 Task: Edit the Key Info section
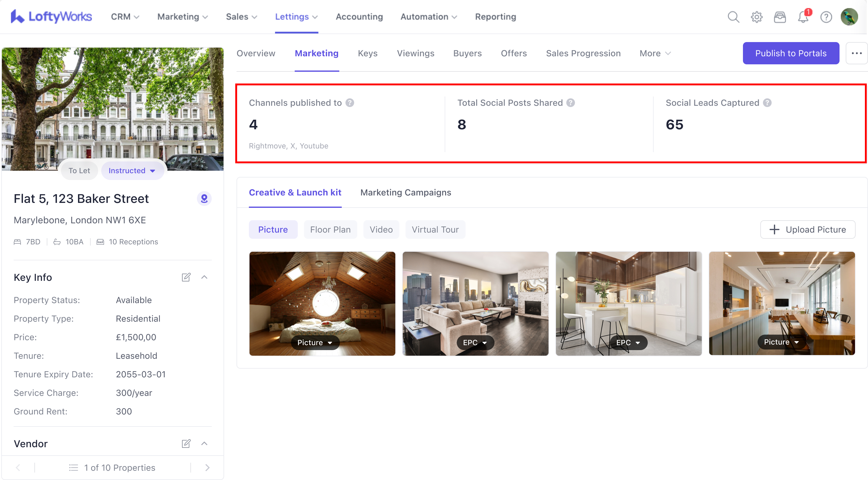pyautogui.click(x=186, y=277)
